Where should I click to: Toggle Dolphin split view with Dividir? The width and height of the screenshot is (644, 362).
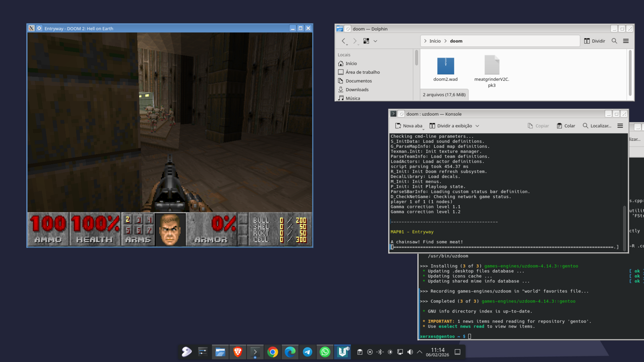click(595, 41)
